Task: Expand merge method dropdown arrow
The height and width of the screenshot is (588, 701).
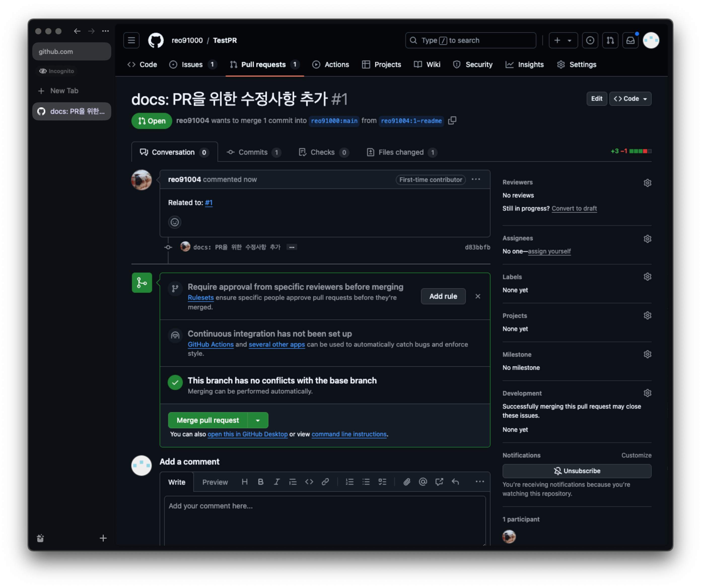Action: point(258,420)
